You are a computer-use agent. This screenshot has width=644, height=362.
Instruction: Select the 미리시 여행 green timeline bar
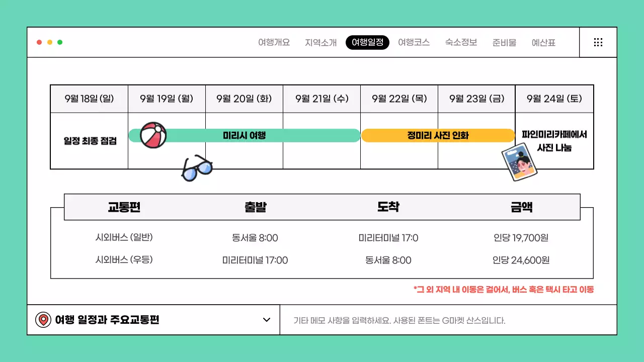[245, 135]
